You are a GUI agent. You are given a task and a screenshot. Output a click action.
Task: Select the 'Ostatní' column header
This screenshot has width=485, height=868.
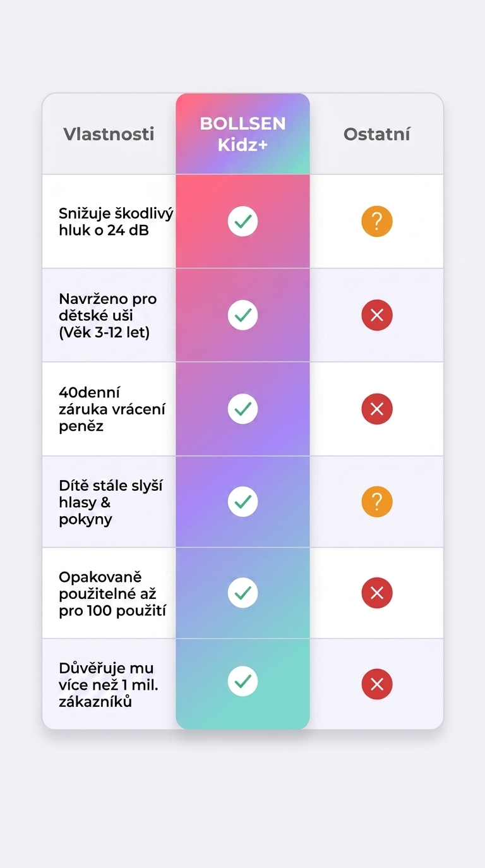[377, 134]
